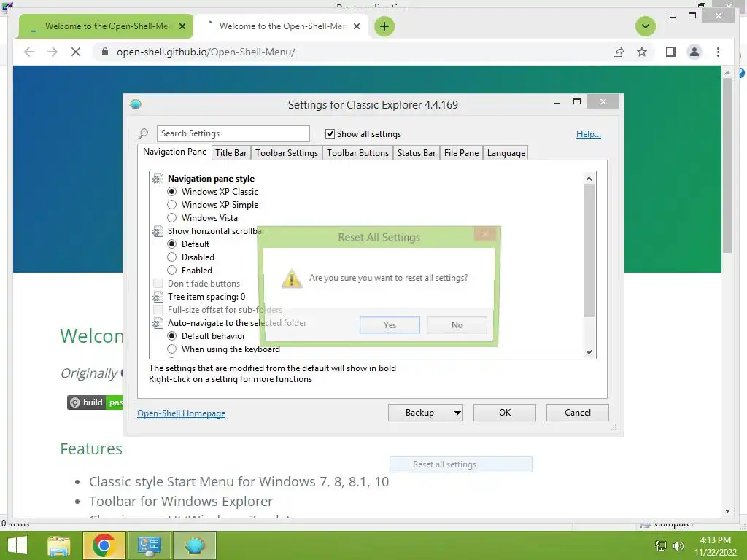Click OK in Classic Explorer settings
Viewport: 747px width, 560px height.
[505, 413]
